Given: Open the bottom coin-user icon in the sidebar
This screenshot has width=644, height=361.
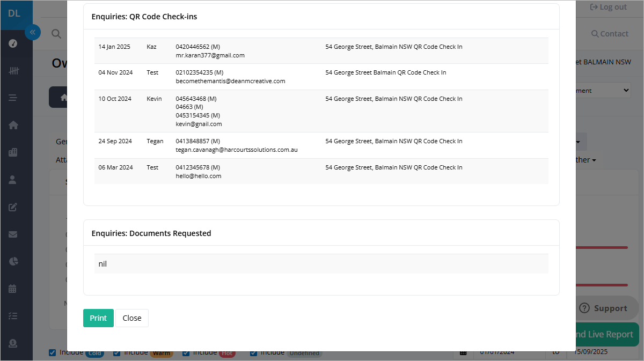Looking at the screenshot, I should click(x=13, y=343).
